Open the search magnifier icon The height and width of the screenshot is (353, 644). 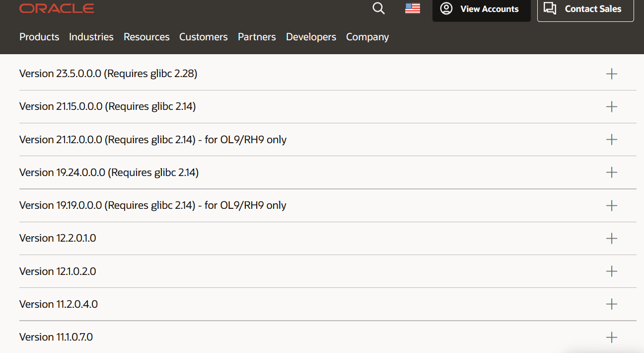[x=378, y=8]
